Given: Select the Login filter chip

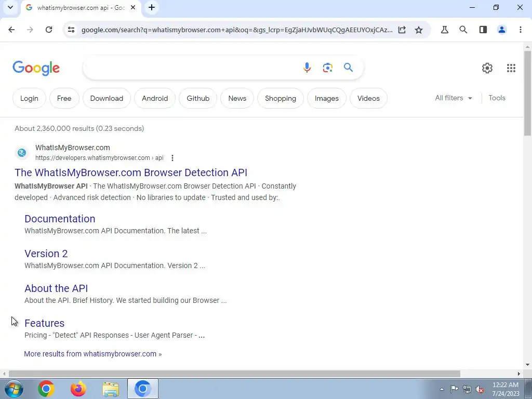Looking at the screenshot, I should coord(29,98).
